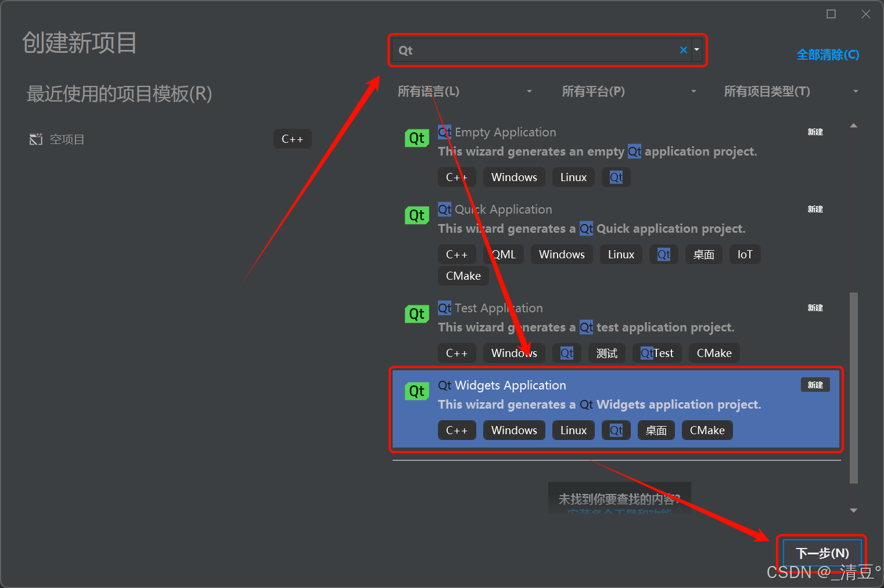The image size is (884, 588).
Task: Click the 测试 tag in Test Application
Action: tap(607, 353)
